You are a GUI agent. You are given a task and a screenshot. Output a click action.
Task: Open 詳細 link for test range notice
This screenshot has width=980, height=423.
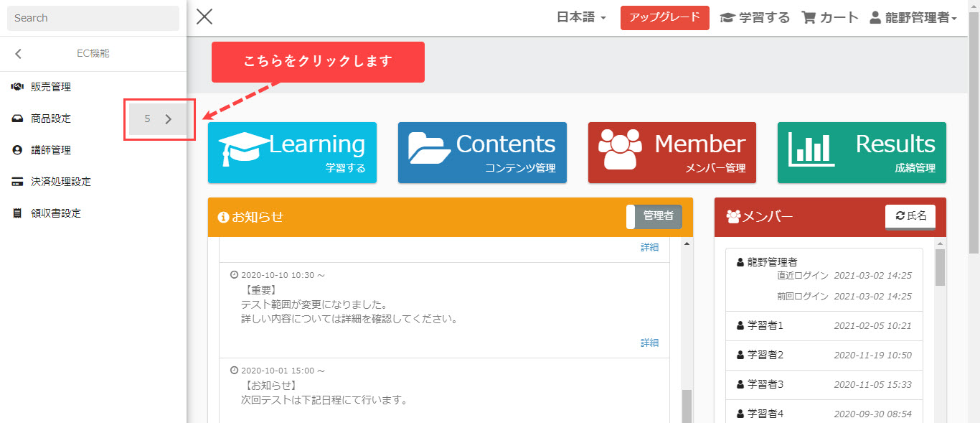[x=649, y=343]
